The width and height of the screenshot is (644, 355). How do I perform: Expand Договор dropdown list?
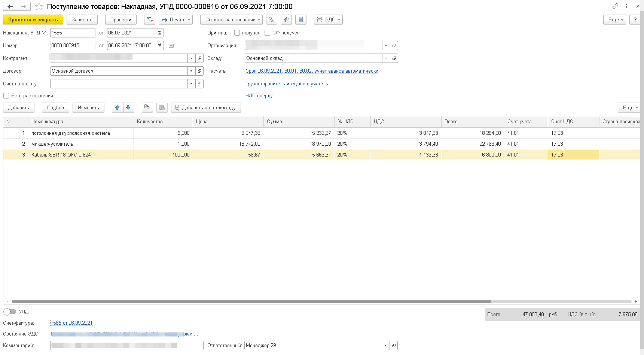pyautogui.click(x=192, y=71)
